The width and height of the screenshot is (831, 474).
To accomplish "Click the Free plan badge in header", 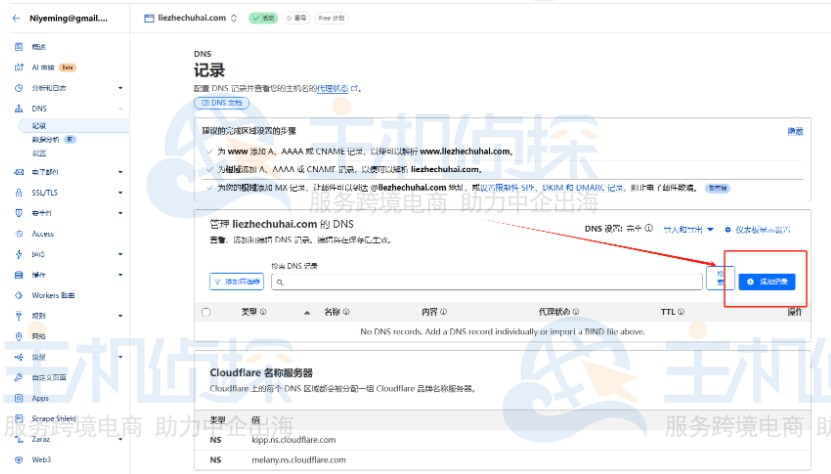I will [331, 18].
